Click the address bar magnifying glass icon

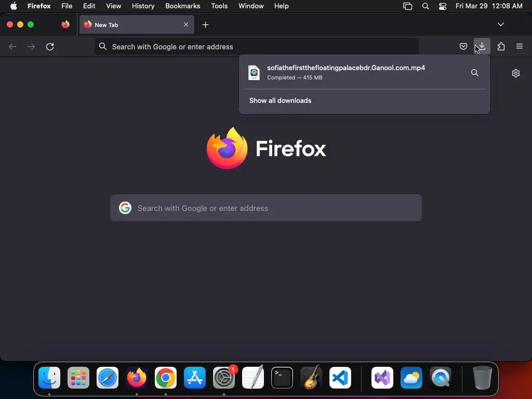(x=103, y=46)
